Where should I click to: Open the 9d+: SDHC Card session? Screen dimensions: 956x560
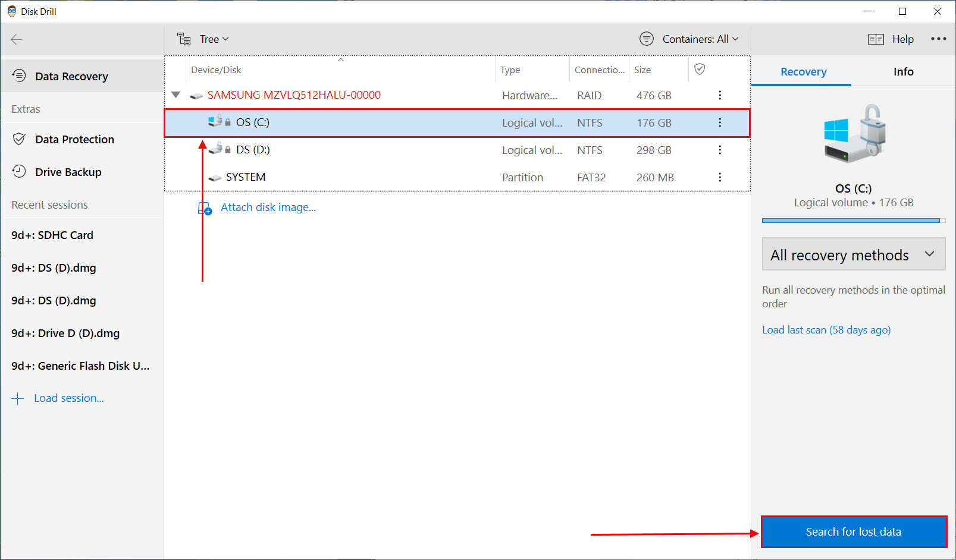[52, 235]
